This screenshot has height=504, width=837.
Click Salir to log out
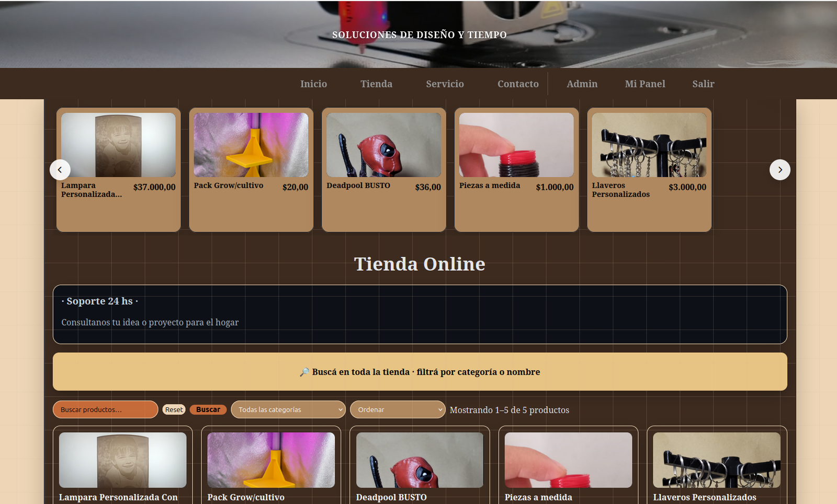pyautogui.click(x=703, y=84)
